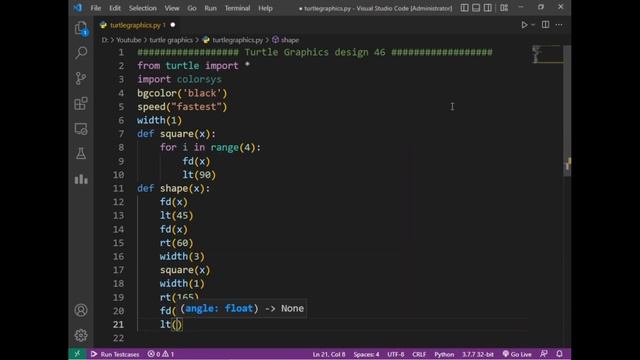Open the Help menu

click(265, 8)
